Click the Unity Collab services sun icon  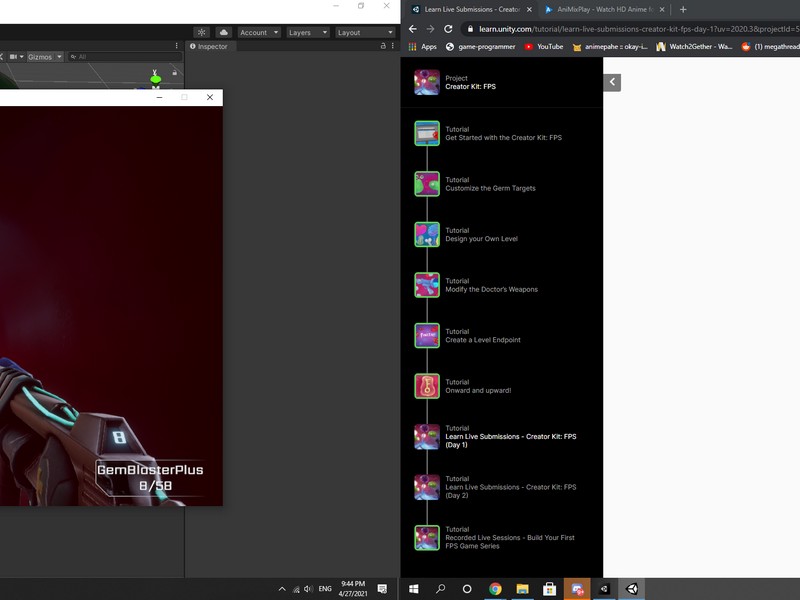point(202,32)
